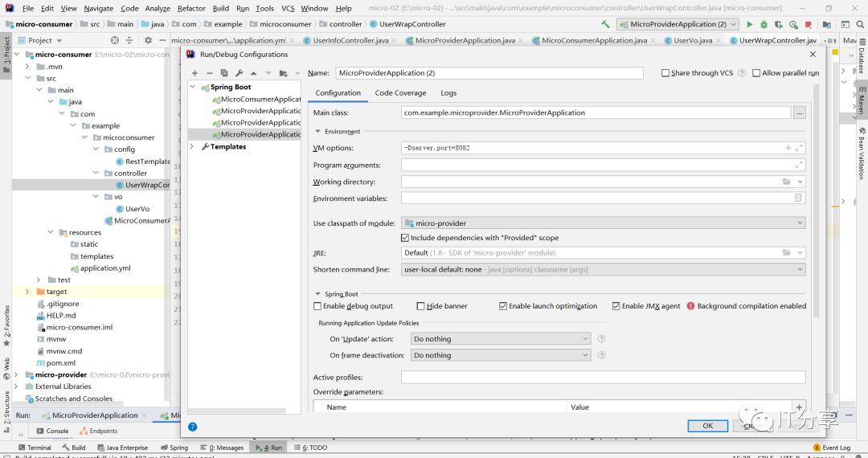
Task: Open Shorten command line dropdown
Action: [x=604, y=269]
